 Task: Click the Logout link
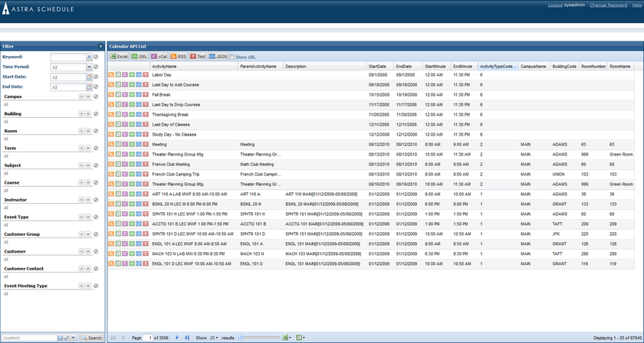555,5
